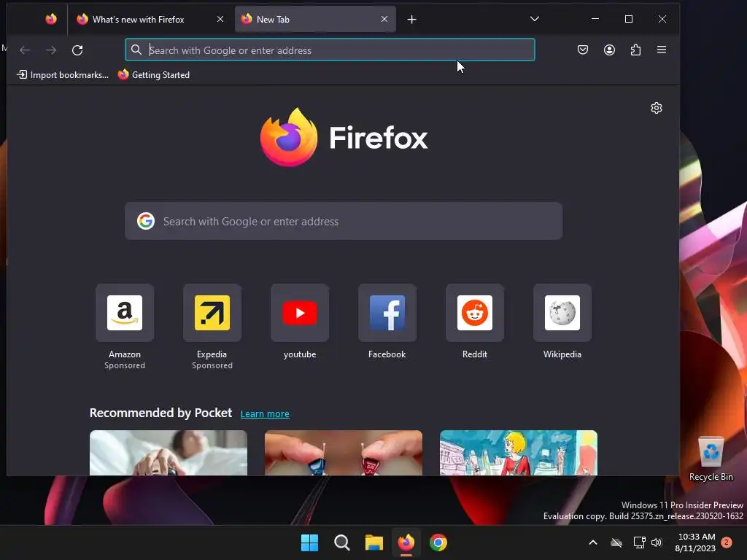Open network status tray icon
The height and width of the screenshot is (560, 747).
639,542
